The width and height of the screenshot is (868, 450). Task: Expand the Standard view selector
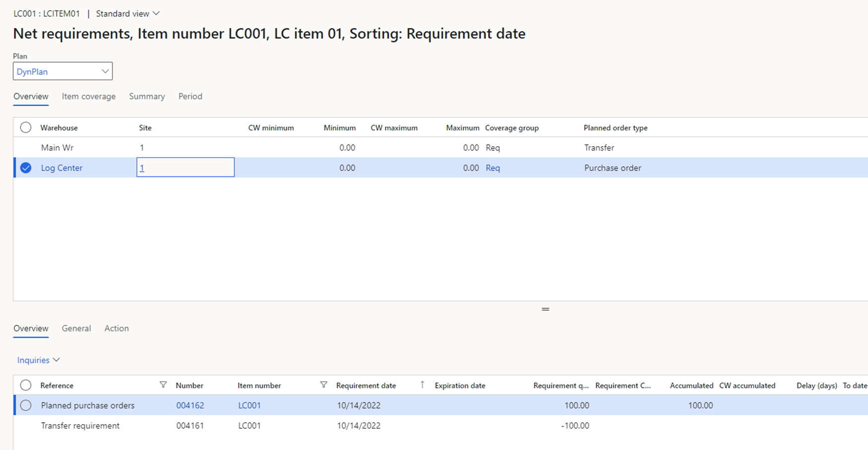coord(127,13)
